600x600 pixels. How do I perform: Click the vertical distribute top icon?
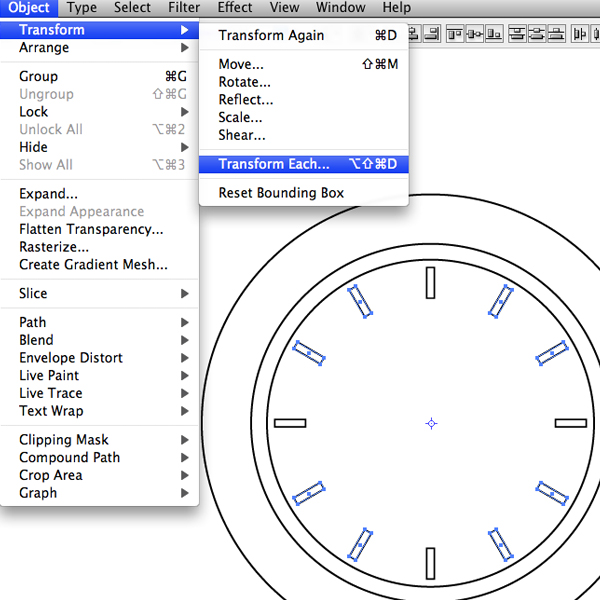(517, 34)
